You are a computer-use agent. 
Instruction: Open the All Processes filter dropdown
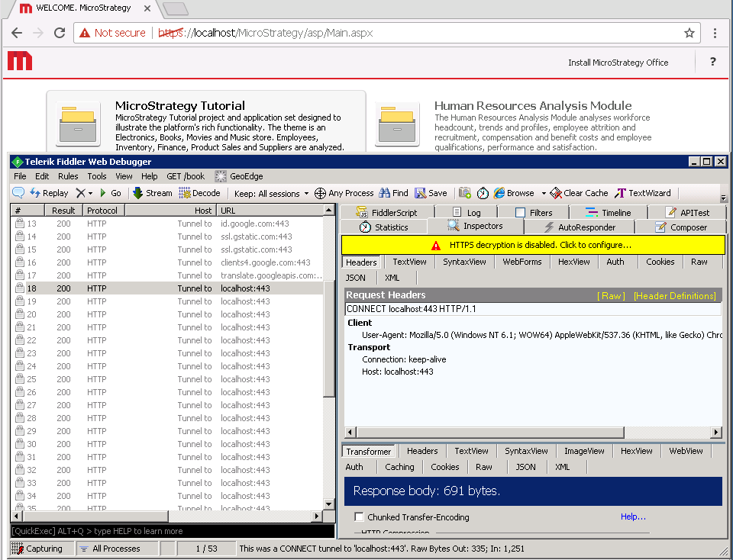pyautogui.click(x=116, y=548)
